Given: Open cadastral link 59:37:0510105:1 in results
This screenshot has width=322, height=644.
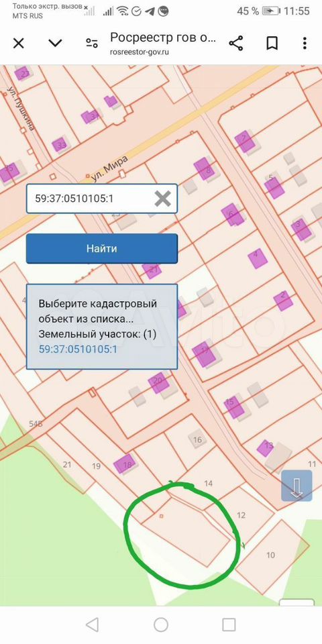Looking at the screenshot, I should coord(78,350).
